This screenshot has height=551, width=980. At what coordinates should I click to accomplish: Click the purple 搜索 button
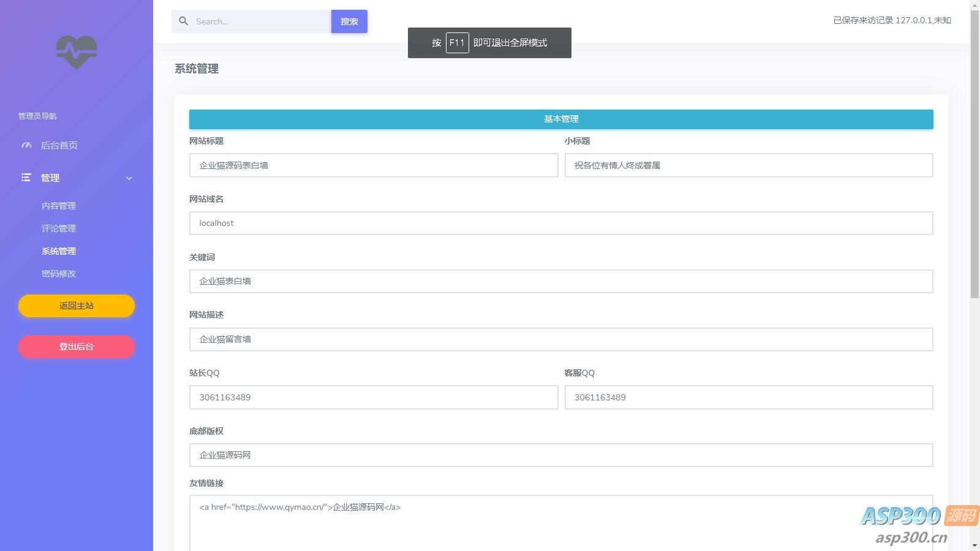coord(349,21)
